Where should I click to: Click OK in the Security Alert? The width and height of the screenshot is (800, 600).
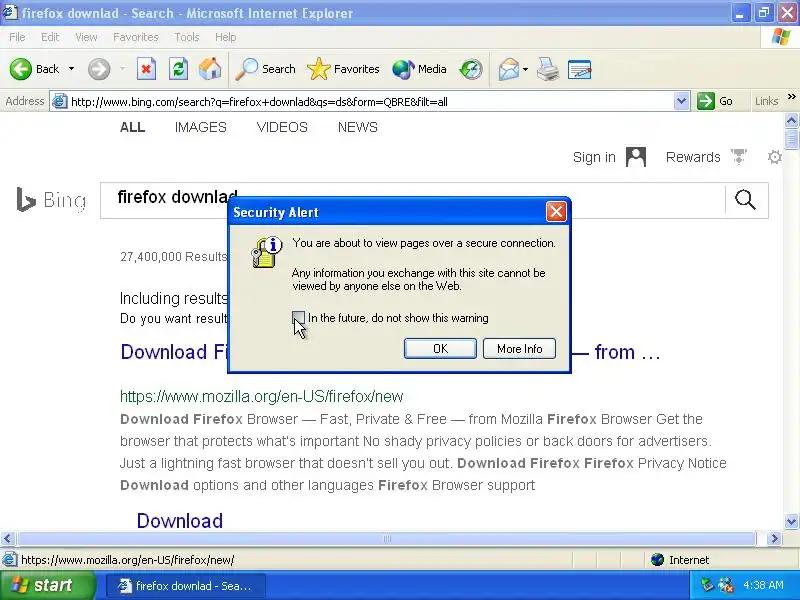point(440,348)
